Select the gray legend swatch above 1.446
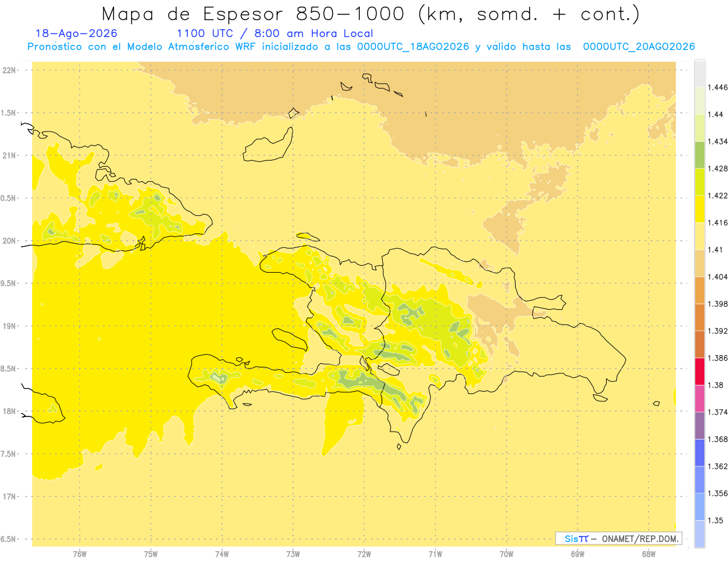Screen dimensions: 728x562 (x=699, y=73)
